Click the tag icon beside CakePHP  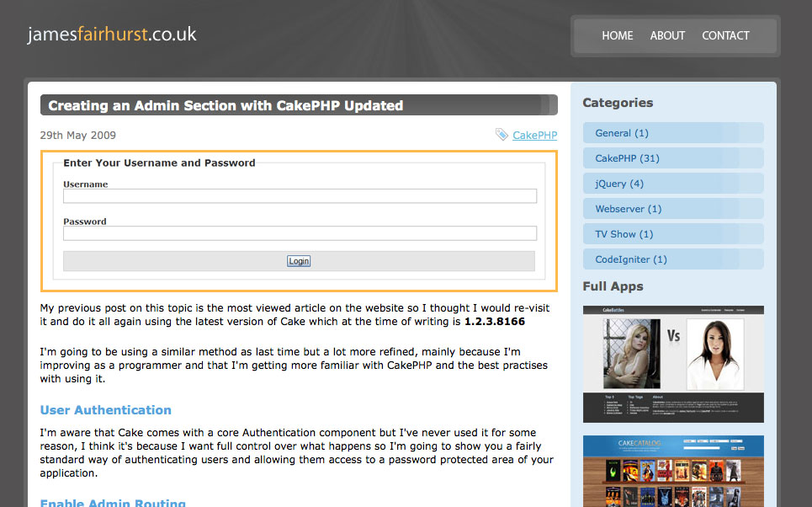(502, 135)
